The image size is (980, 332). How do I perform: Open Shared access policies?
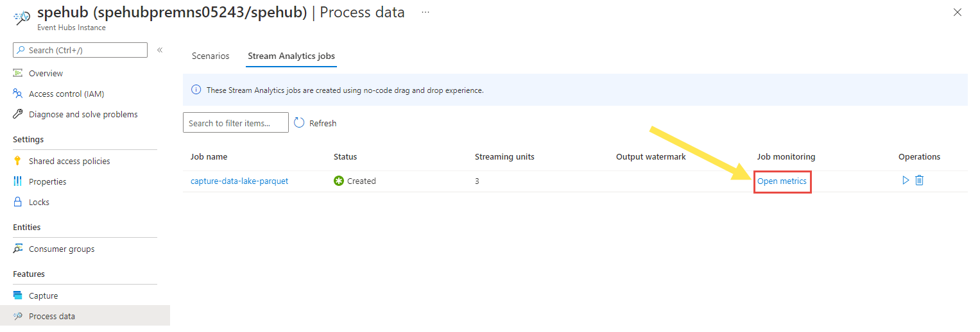[x=69, y=161]
